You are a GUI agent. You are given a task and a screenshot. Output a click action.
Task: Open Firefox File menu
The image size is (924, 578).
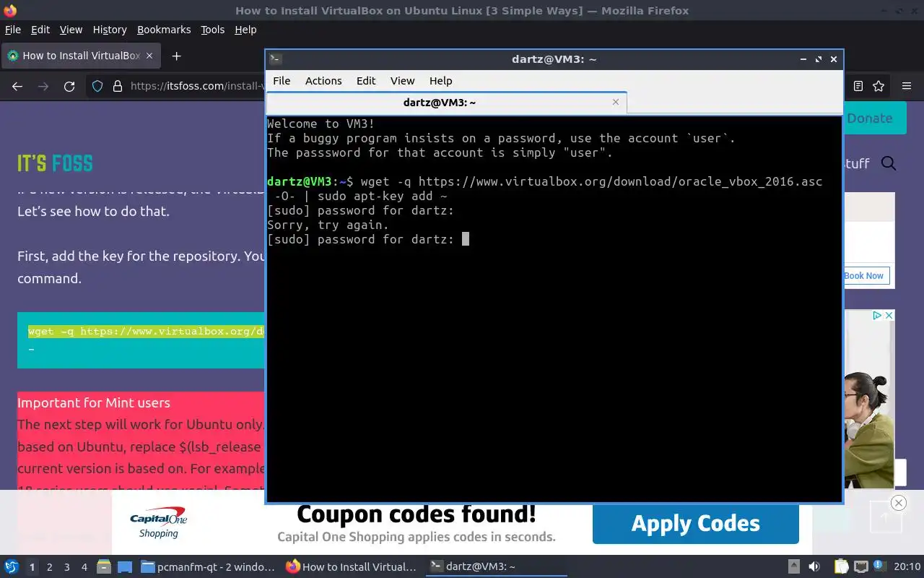(13, 30)
